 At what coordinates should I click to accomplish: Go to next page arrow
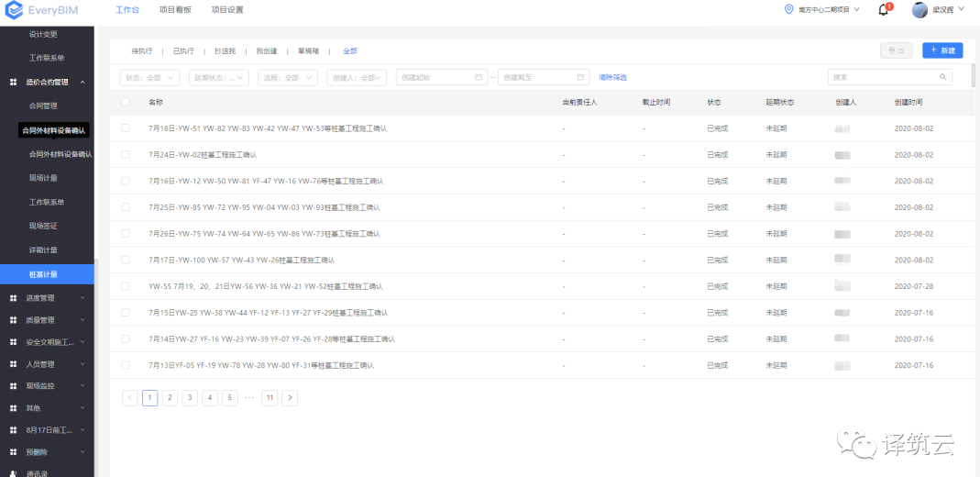[290, 397]
